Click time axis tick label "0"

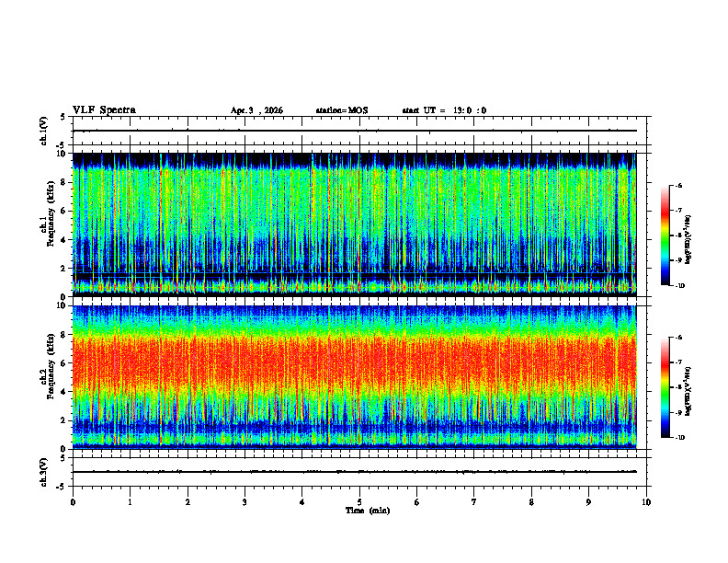pos(73,502)
